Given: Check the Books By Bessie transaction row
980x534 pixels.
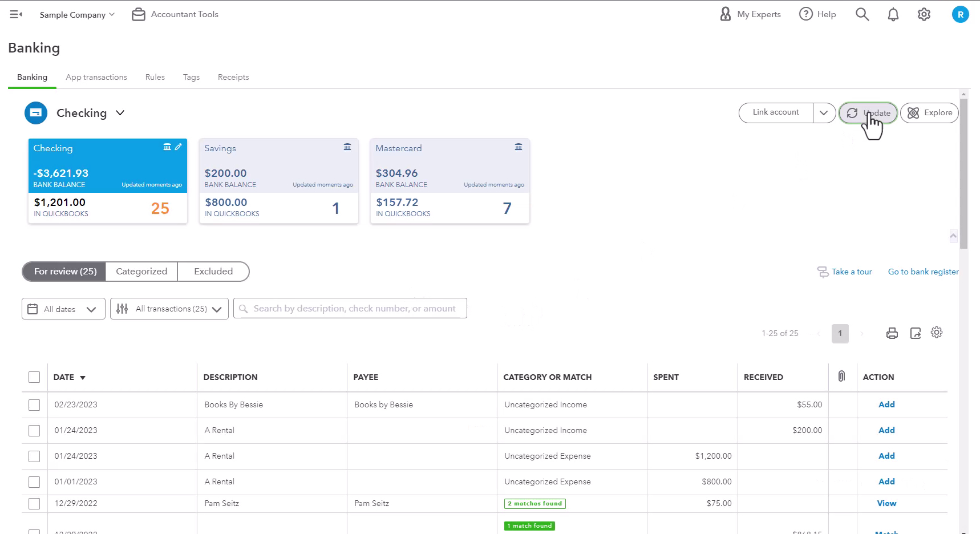Looking at the screenshot, I should [x=34, y=404].
